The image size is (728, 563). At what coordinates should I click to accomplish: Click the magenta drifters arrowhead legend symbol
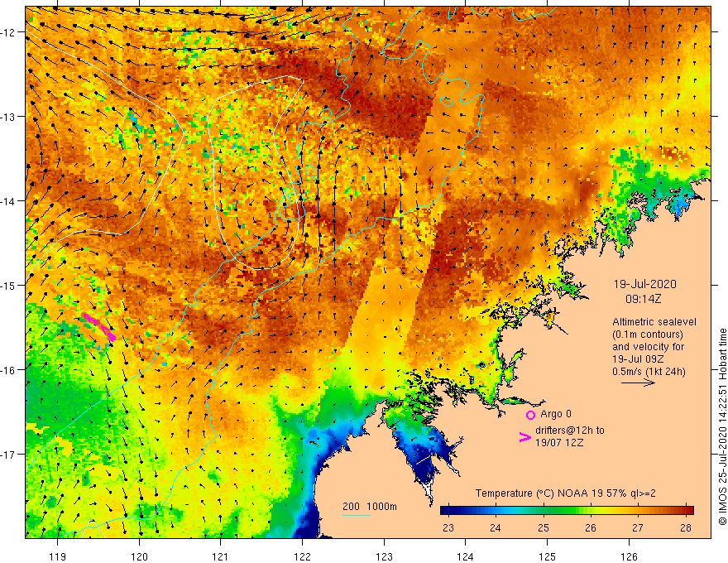point(524,437)
